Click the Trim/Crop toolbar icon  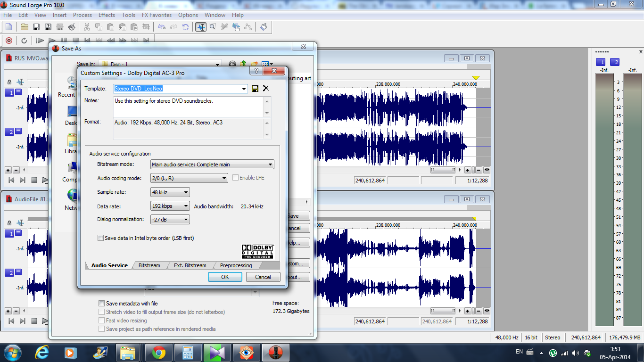[146, 27]
